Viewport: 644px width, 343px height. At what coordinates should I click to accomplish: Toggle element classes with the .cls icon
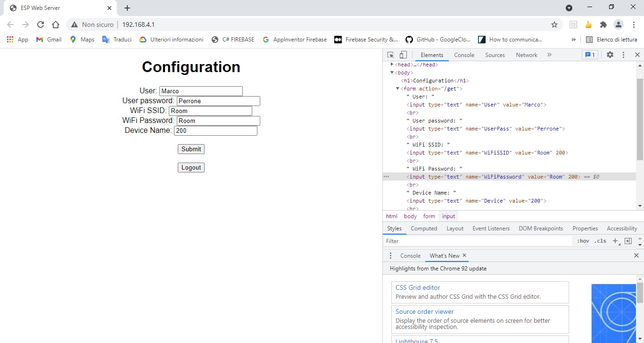coord(601,241)
